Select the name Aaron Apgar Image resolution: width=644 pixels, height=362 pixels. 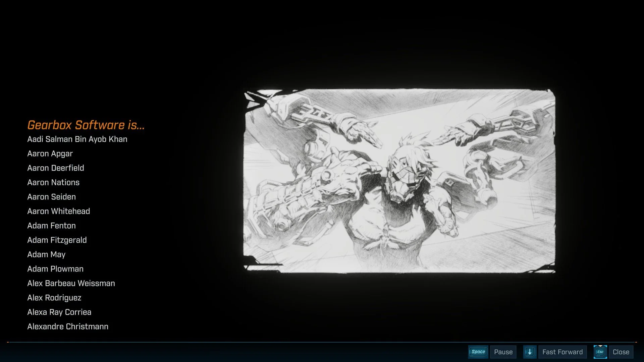[50, 154]
